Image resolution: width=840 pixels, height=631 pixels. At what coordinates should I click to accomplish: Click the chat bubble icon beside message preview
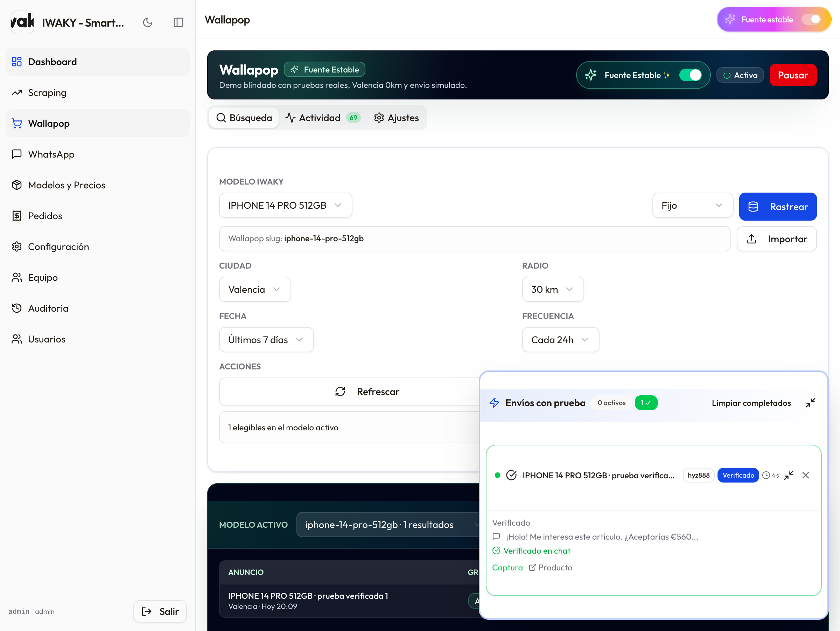[x=496, y=536]
